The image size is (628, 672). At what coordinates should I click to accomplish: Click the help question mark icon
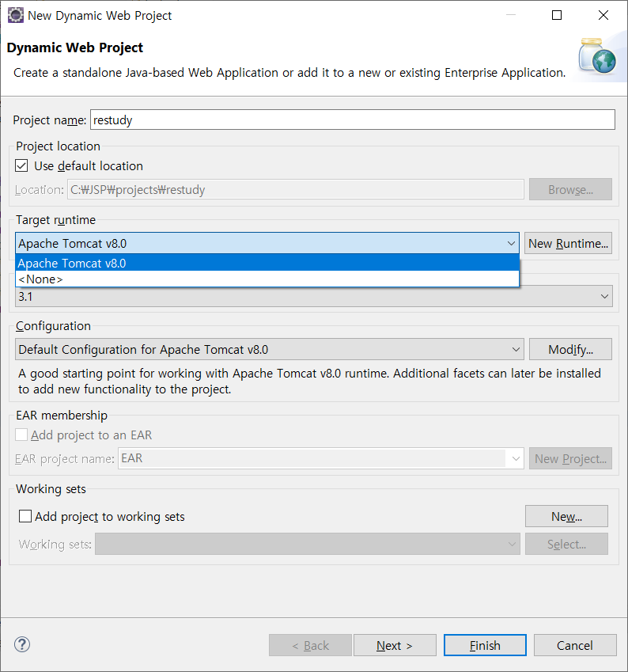pyautogui.click(x=22, y=644)
